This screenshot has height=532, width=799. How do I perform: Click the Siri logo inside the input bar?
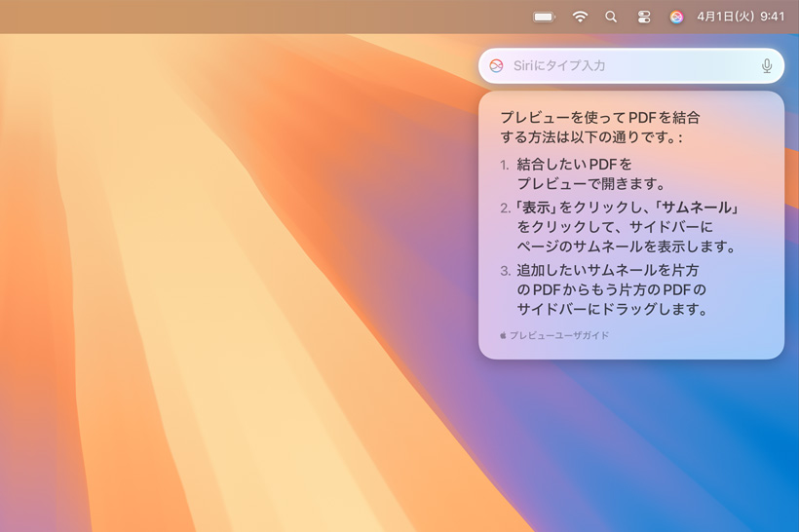496,65
